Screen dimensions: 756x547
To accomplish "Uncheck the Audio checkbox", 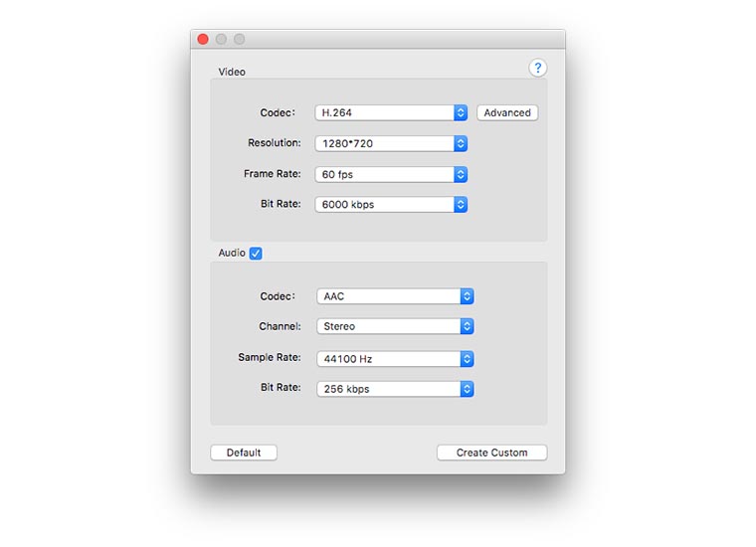I will [256, 254].
